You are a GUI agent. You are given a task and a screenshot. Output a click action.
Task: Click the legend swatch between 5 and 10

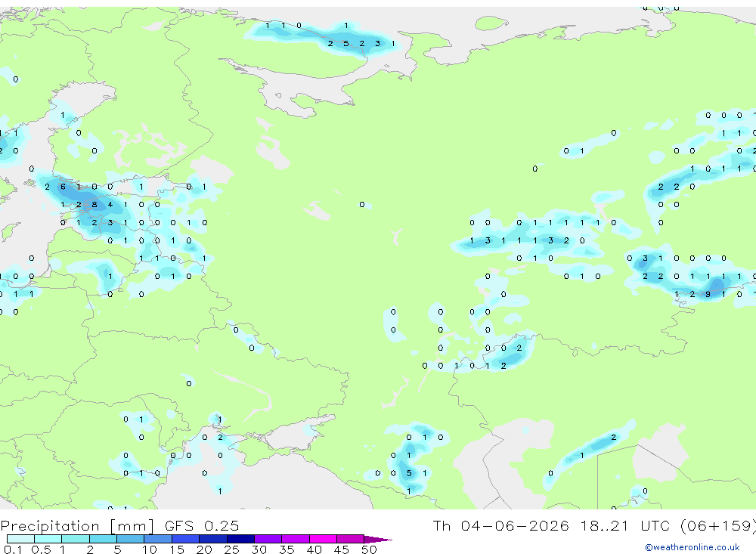[130, 539]
